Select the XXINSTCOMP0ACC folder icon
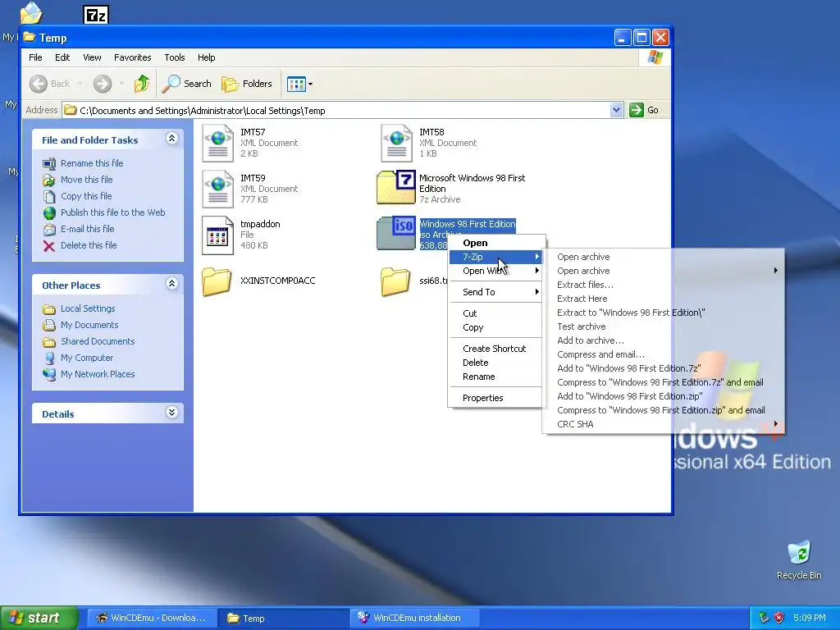 coord(217,281)
